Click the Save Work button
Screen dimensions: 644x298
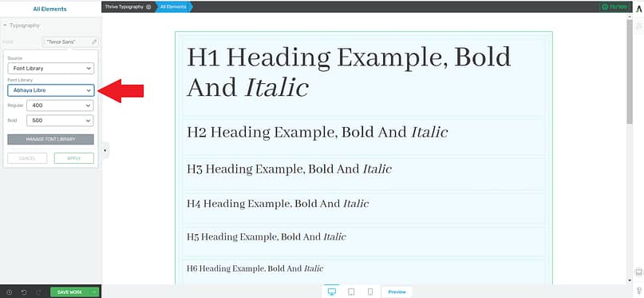70,292
